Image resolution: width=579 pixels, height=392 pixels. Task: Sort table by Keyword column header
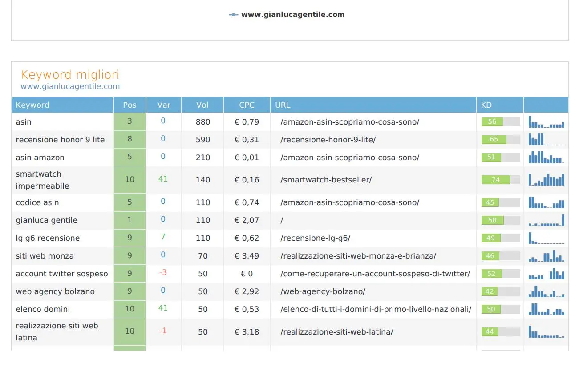click(x=62, y=105)
